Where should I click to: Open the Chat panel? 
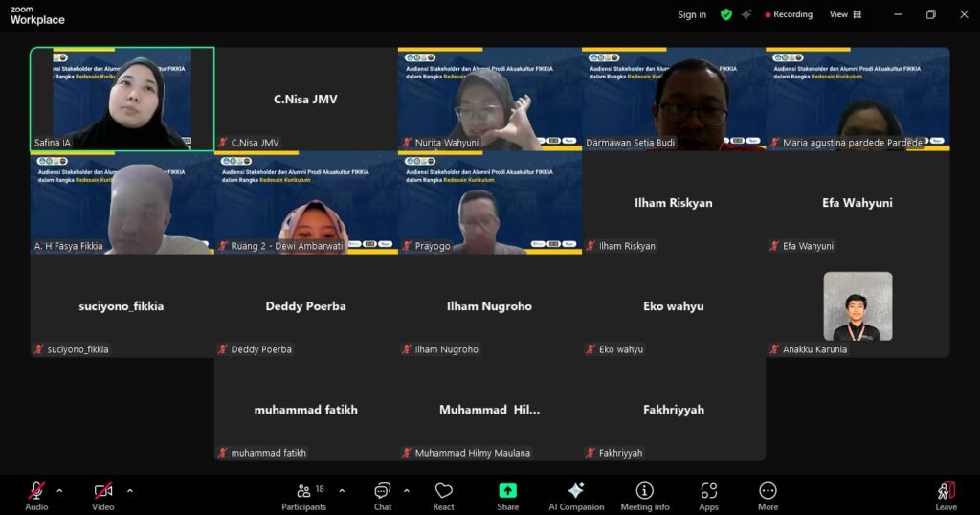(383, 495)
